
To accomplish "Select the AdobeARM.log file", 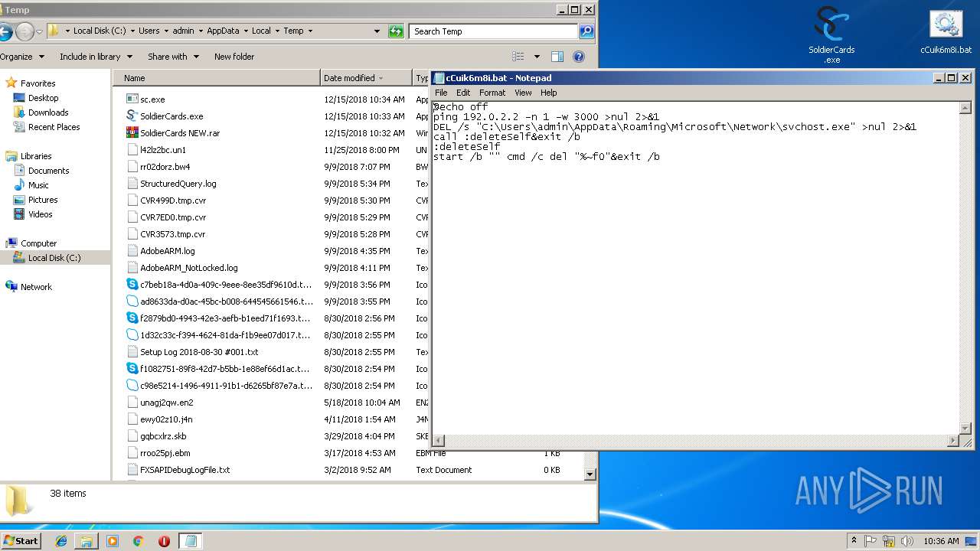I will (167, 251).
